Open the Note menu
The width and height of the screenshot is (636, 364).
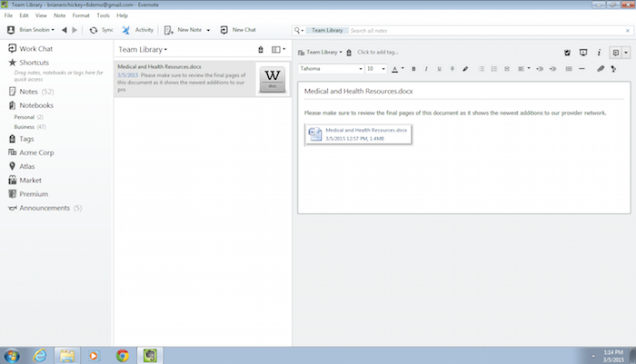pyautogui.click(x=60, y=15)
